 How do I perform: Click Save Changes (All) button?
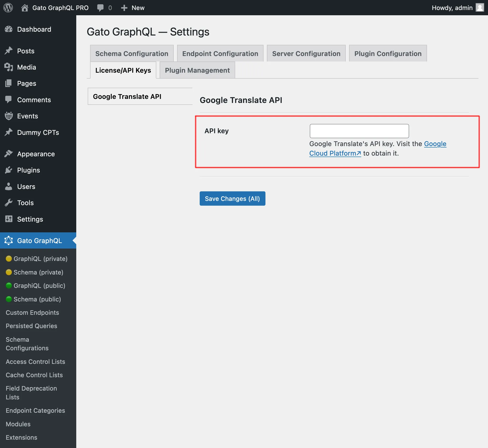click(233, 199)
